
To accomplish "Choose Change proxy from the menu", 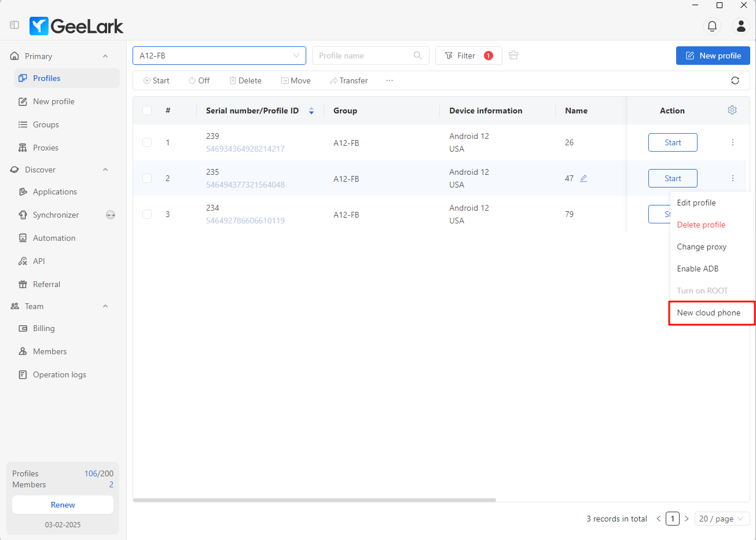I will 711,247.
